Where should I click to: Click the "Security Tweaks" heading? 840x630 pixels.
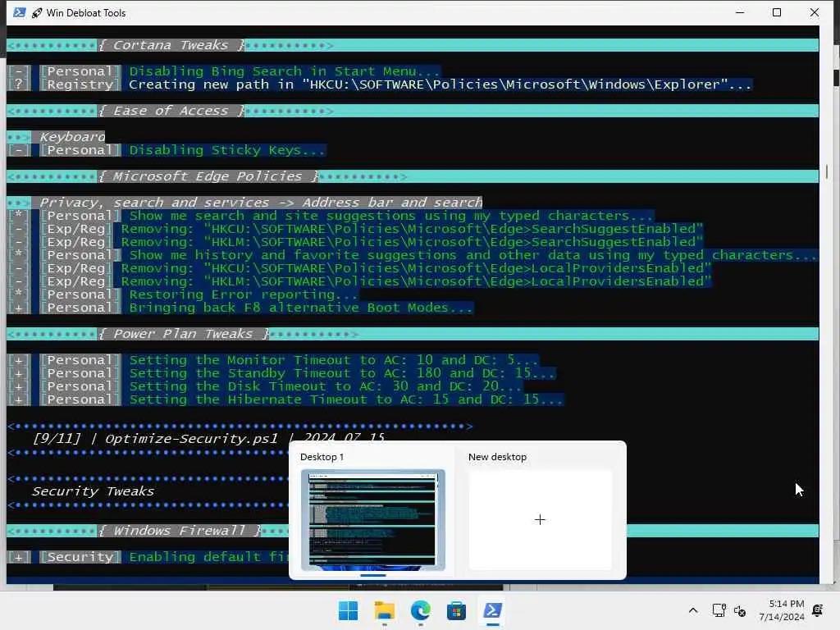click(94, 491)
